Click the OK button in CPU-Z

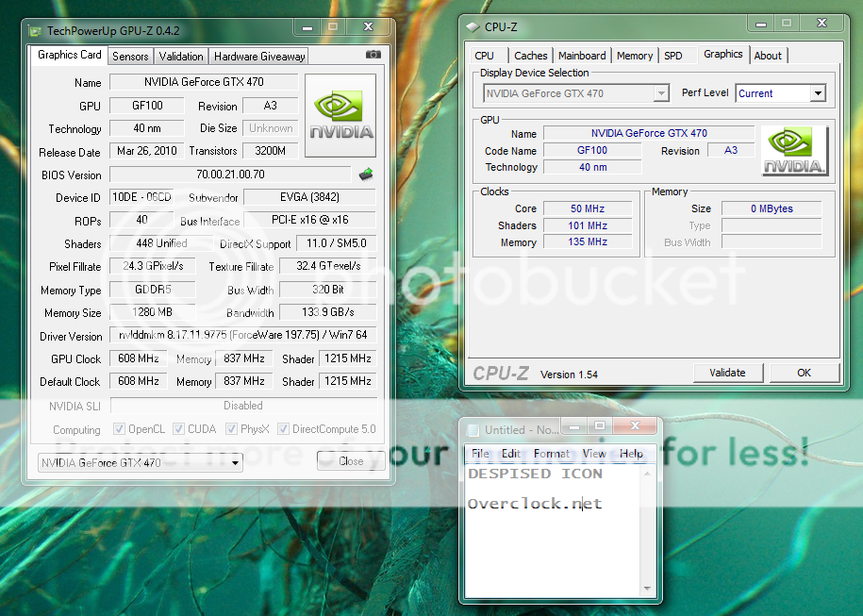[805, 373]
